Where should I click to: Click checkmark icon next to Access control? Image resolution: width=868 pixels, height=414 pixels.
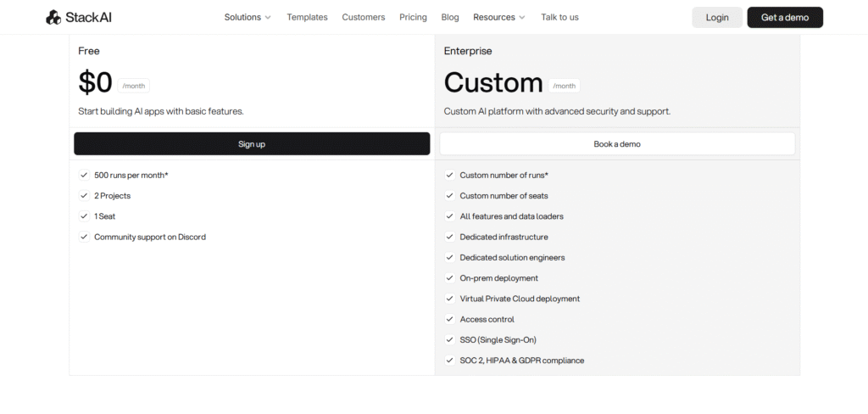point(450,319)
